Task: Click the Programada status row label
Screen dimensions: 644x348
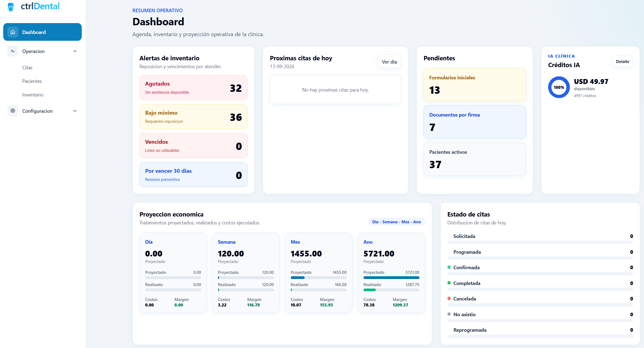Action: coord(467,252)
